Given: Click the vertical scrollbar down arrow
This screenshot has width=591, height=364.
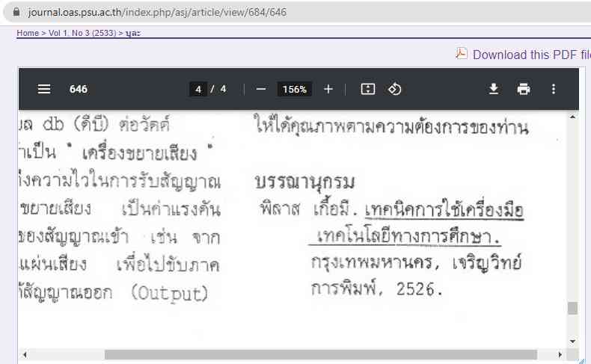Looking at the screenshot, I should click(x=572, y=341).
